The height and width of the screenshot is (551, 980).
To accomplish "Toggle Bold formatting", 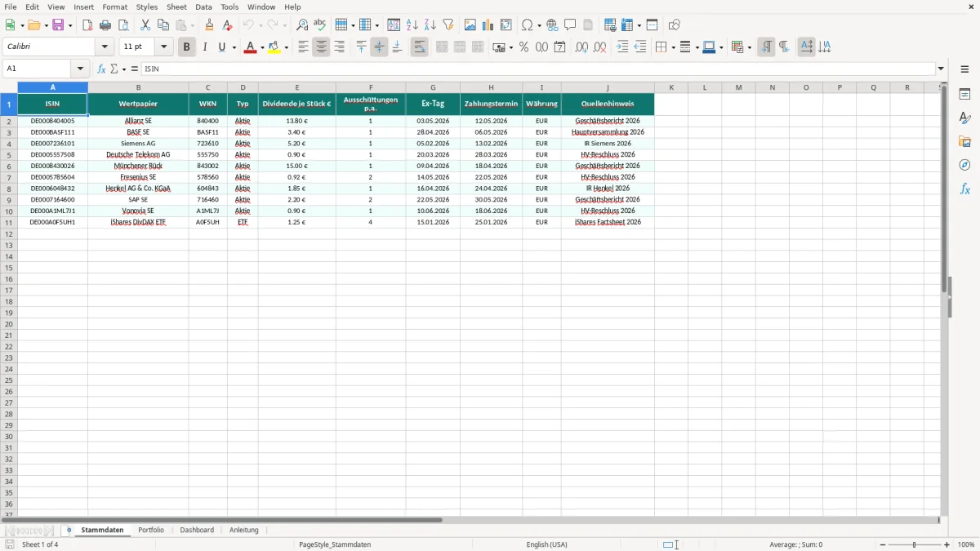I will tap(187, 47).
